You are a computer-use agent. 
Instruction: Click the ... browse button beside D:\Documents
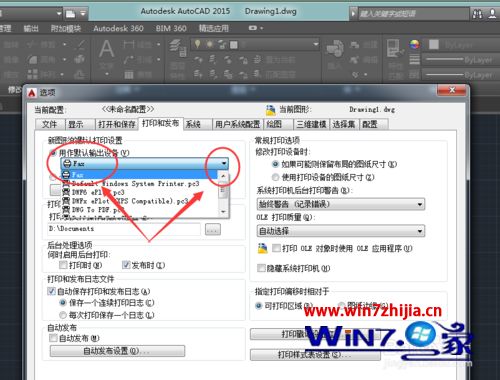point(213,229)
